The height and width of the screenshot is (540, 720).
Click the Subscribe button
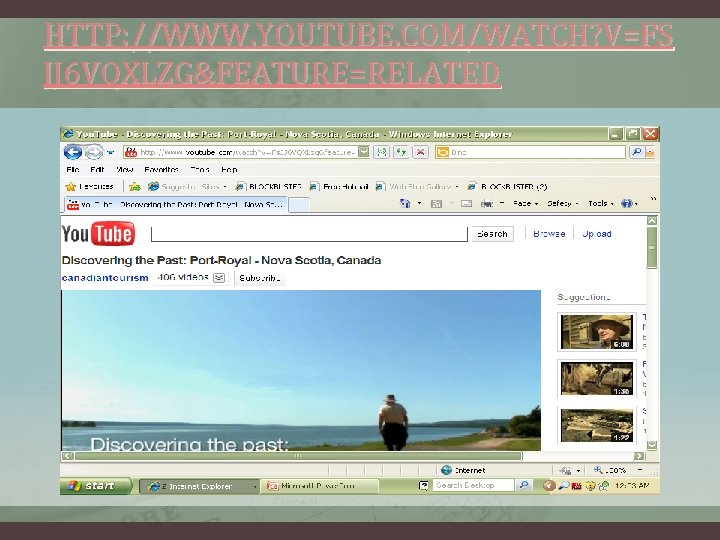[x=260, y=278]
